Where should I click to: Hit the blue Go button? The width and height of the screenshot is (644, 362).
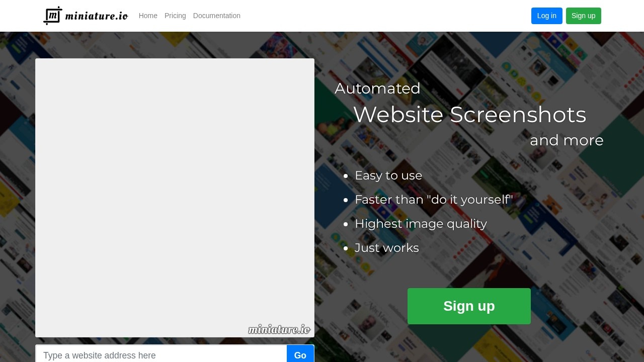(x=300, y=355)
